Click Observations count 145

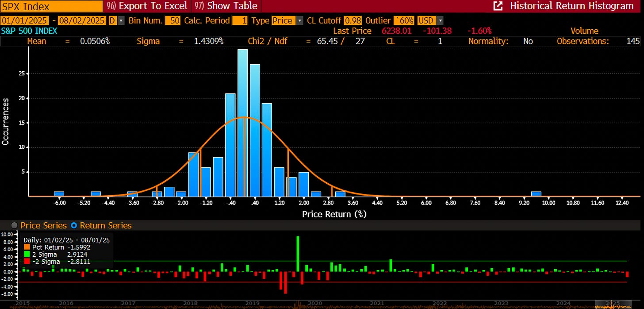[x=633, y=41]
